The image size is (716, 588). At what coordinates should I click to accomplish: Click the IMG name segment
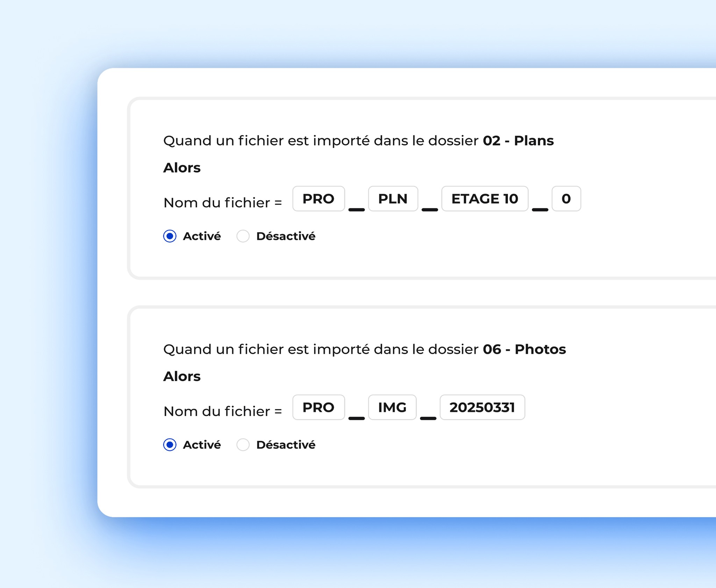pos(392,407)
